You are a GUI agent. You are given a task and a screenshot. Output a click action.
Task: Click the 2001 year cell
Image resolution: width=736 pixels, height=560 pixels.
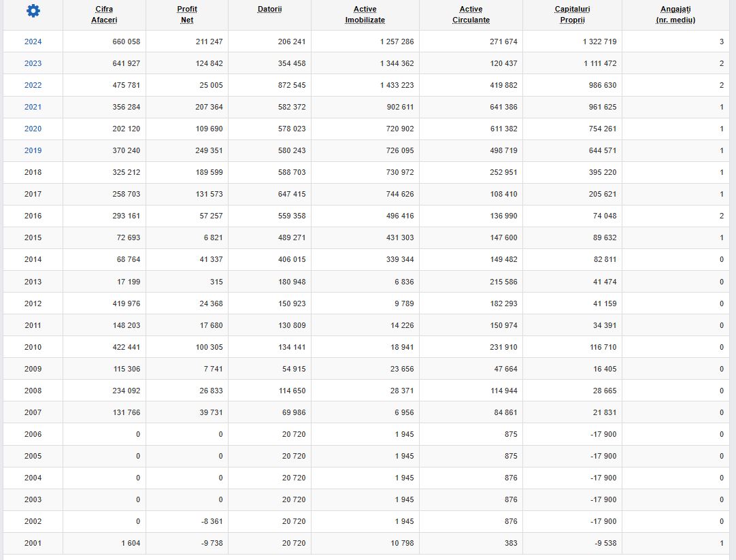(x=33, y=543)
